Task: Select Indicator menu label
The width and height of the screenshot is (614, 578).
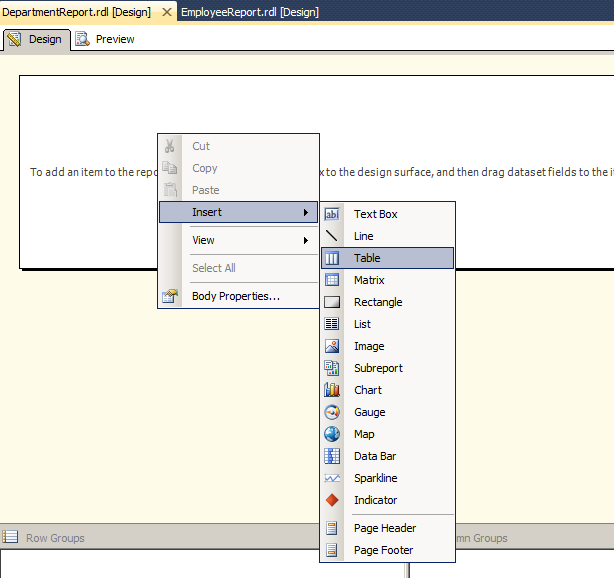Action: tap(376, 500)
